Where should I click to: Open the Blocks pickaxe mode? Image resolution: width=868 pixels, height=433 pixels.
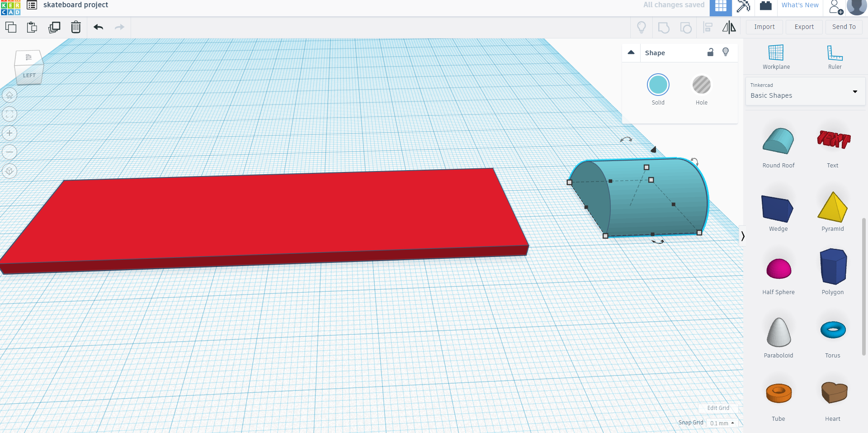[x=743, y=6]
